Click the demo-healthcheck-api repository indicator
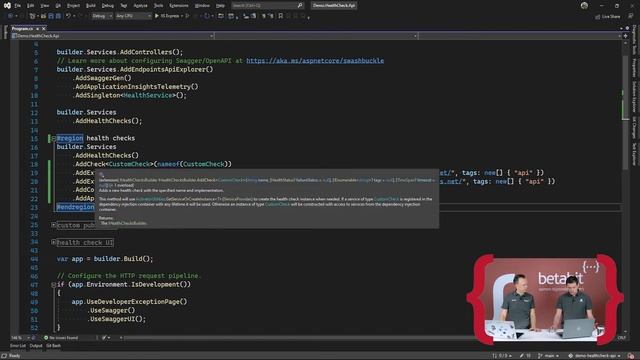 pos(595,356)
